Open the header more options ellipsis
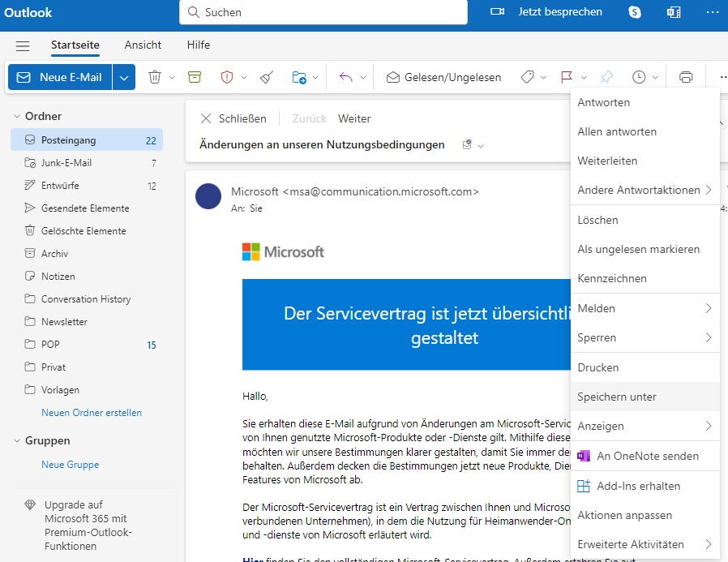The height and width of the screenshot is (562, 728). click(713, 12)
